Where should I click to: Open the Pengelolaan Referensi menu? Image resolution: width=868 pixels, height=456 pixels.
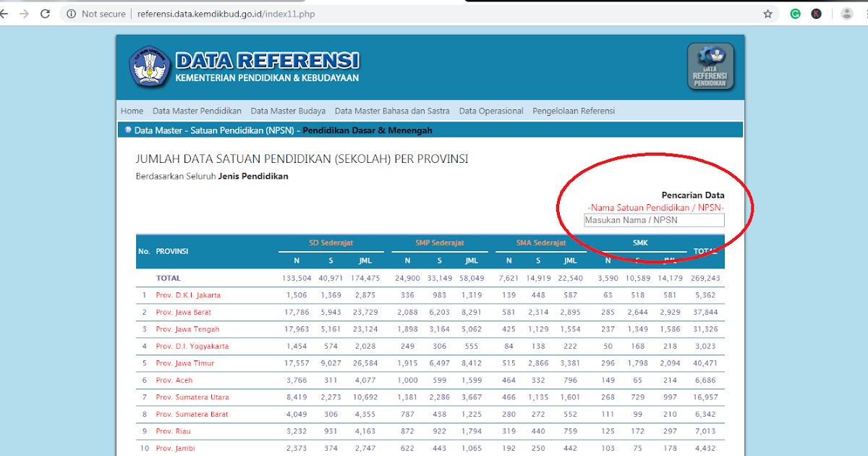574,111
